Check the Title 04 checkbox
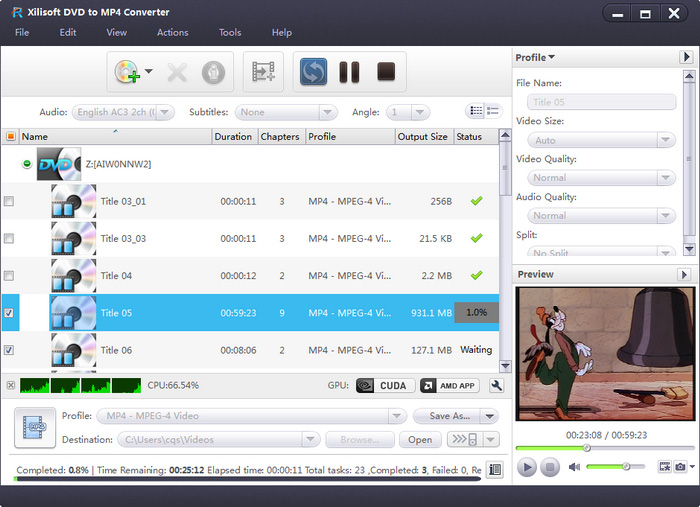The width and height of the screenshot is (700, 507). (x=9, y=275)
